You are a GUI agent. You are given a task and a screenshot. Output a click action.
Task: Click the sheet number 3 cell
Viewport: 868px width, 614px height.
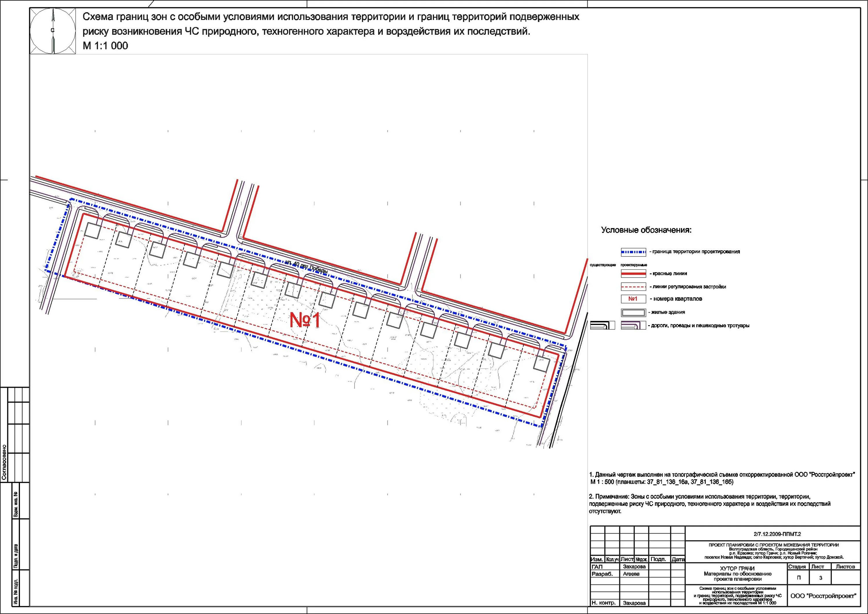pos(820,578)
